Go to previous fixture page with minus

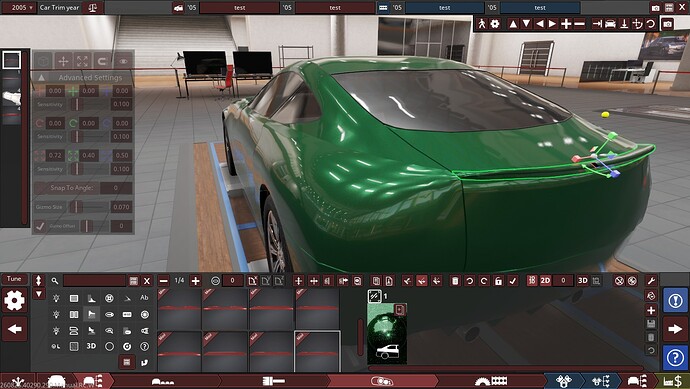[x=164, y=281]
